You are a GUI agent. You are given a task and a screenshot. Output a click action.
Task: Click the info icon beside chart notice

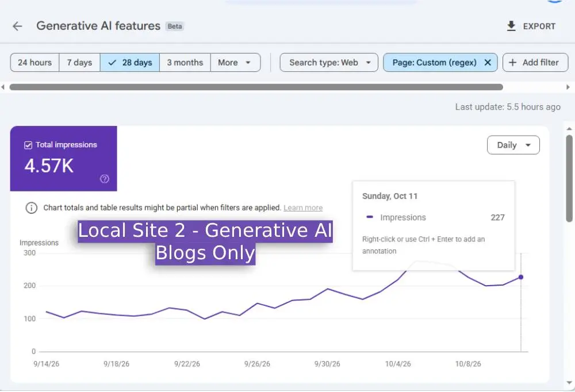point(32,208)
